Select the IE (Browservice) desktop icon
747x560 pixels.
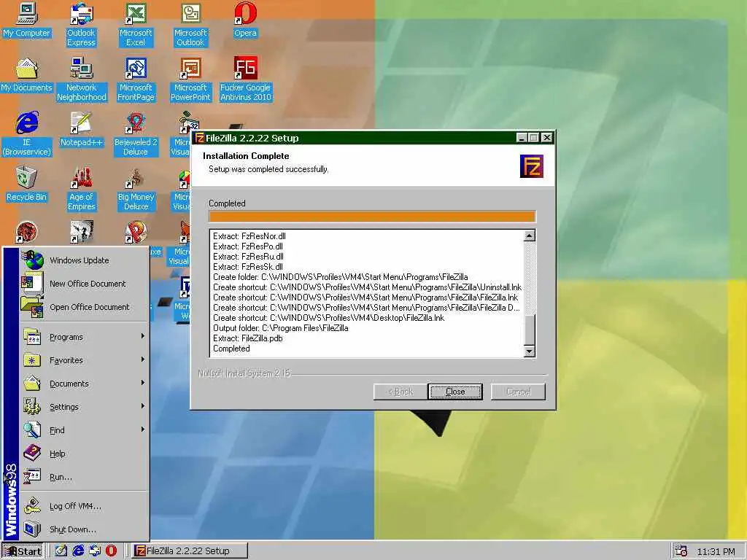pos(27,134)
